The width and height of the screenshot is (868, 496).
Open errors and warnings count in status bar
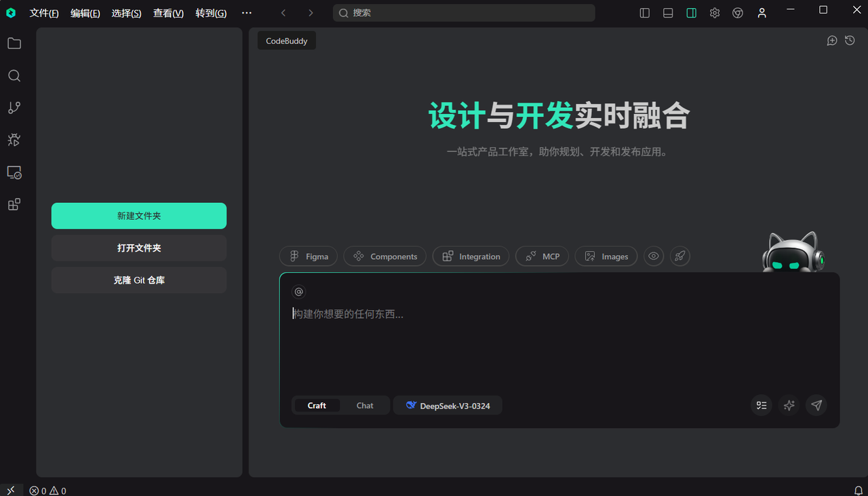[47, 491]
